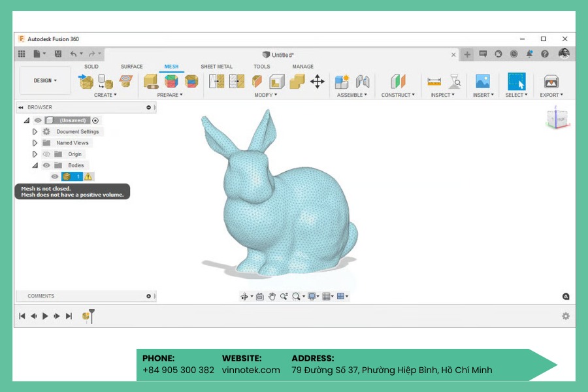Viewport: 588px width, 392px height.
Task: Switch to the SHEET METAL tab
Action: (216, 67)
